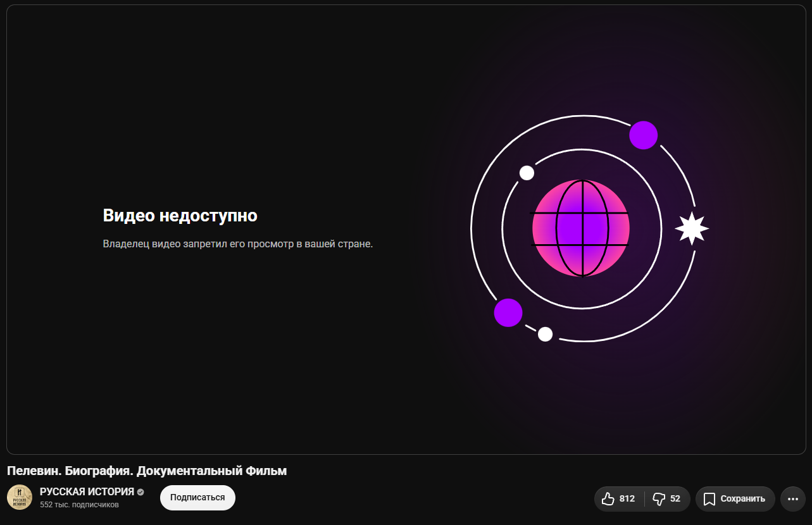Viewport: 812px width, 525px height.
Task: Click the thumbs-down dislike icon
Action: [659, 498]
